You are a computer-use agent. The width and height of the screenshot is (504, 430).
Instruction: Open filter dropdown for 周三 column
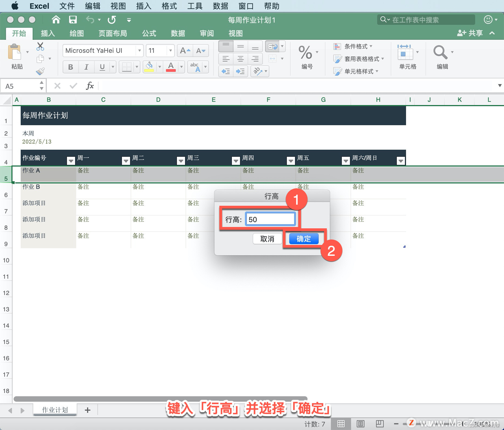236,161
